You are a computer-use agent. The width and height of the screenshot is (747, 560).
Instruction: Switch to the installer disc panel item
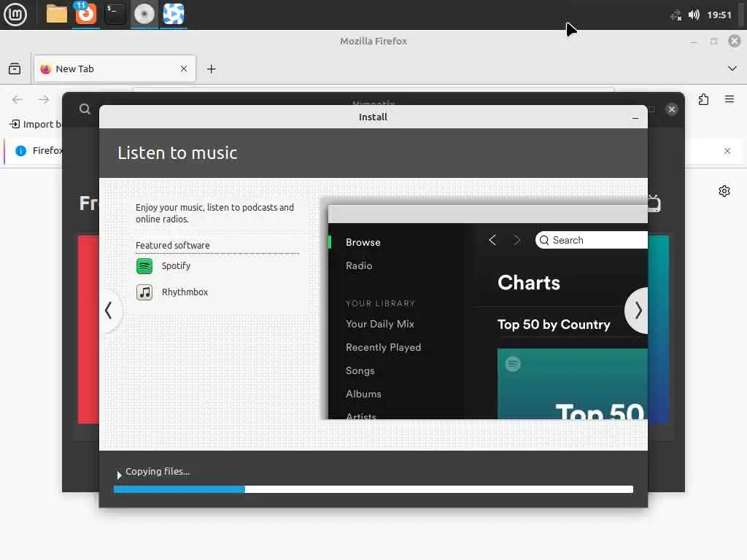pos(144,15)
